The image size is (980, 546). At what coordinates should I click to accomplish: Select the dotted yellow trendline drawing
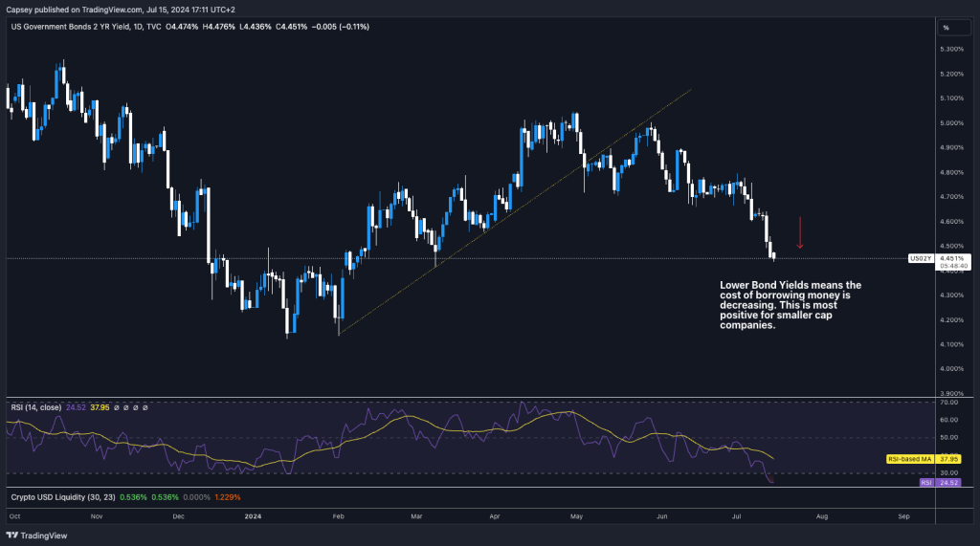tap(517, 212)
